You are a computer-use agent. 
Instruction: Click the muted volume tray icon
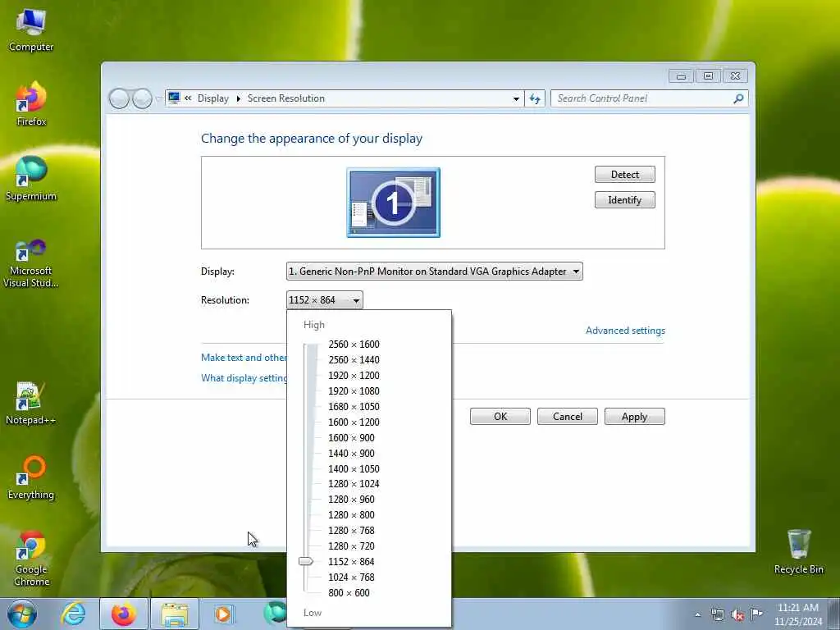pyautogui.click(x=737, y=614)
